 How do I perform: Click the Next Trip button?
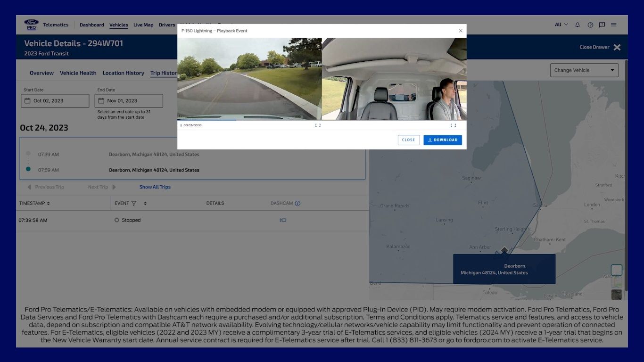coord(102,187)
